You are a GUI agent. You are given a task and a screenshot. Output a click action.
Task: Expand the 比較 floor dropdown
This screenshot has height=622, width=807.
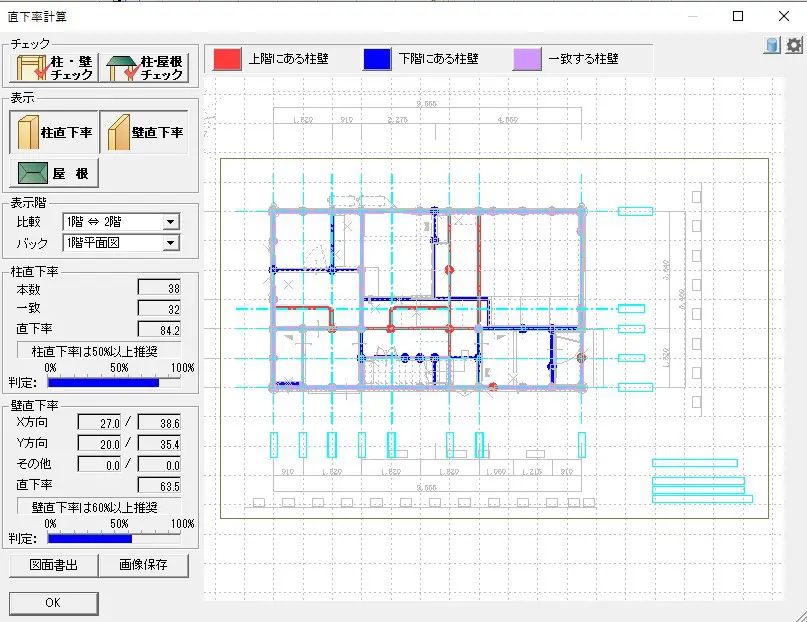[170, 222]
